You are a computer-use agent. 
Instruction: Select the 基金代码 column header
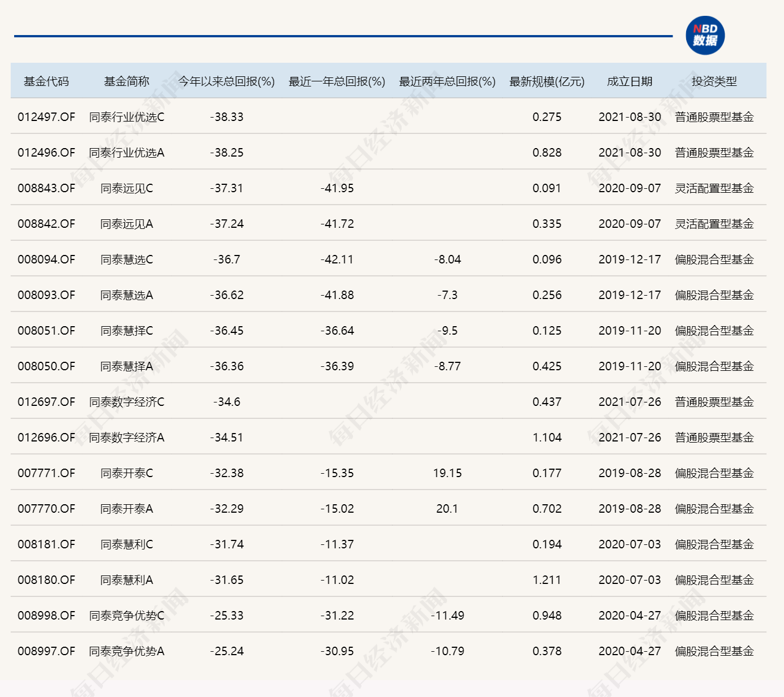click(46, 81)
